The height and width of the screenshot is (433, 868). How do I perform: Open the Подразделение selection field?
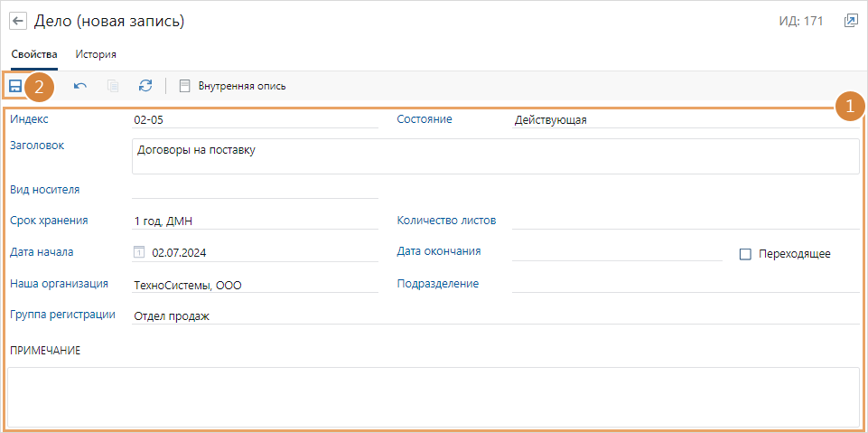point(685,284)
